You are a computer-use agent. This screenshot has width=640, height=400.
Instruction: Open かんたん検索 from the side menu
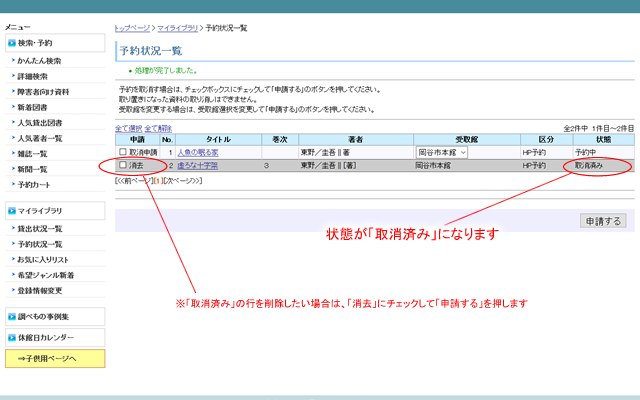(x=39, y=61)
